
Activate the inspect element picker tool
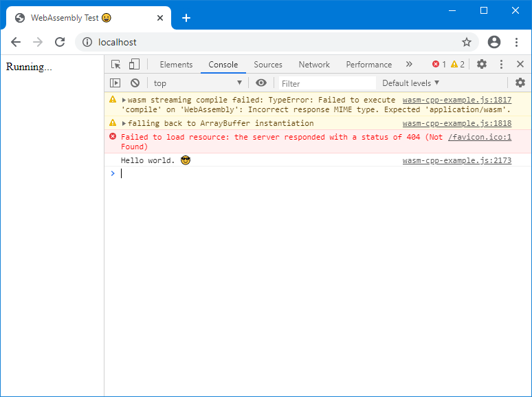(115, 64)
